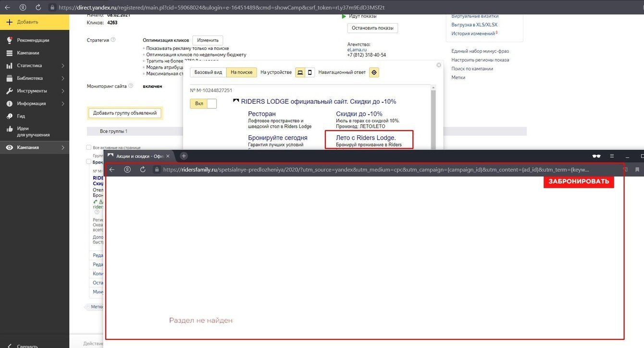Open the Поиск по кампании link
644x348 pixels.
(472, 69)
